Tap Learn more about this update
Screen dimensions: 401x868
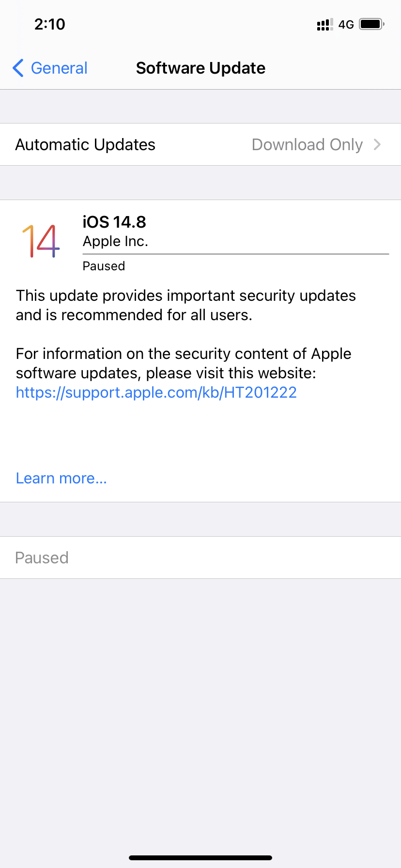tap(61, 478)
